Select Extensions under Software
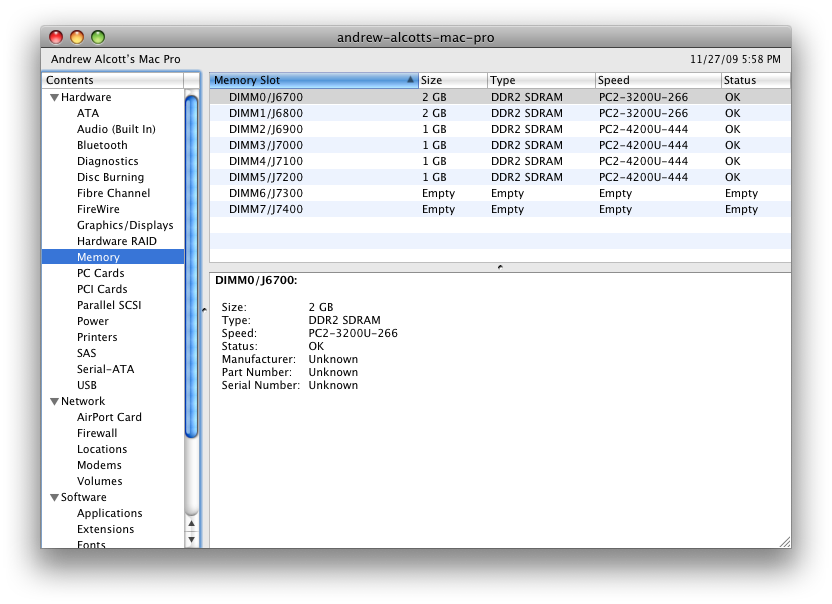 coord(106,529)
